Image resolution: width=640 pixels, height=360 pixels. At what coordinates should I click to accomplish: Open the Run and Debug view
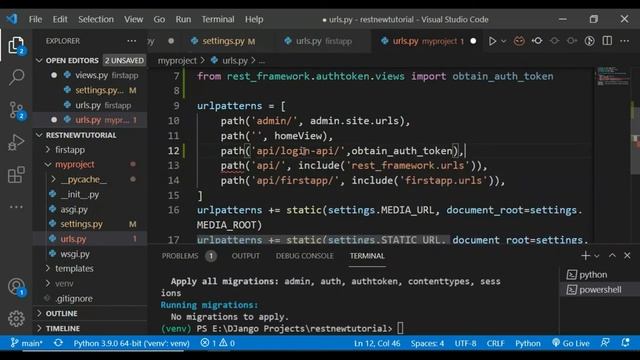tap(16, 142)
